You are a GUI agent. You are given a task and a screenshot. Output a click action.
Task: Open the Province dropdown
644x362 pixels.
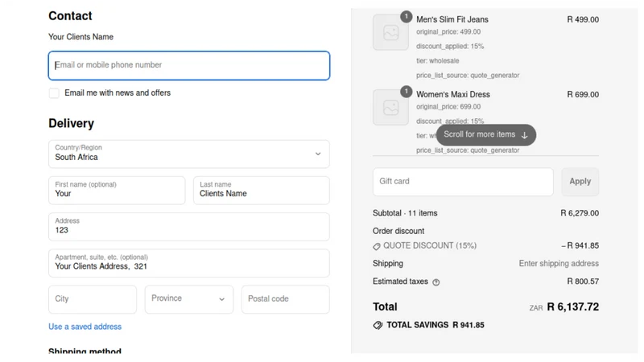(189, 299)
